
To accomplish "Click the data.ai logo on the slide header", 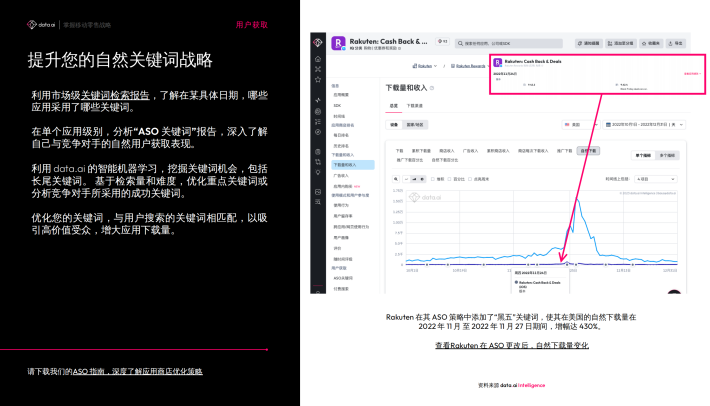I will pos(41,24).
